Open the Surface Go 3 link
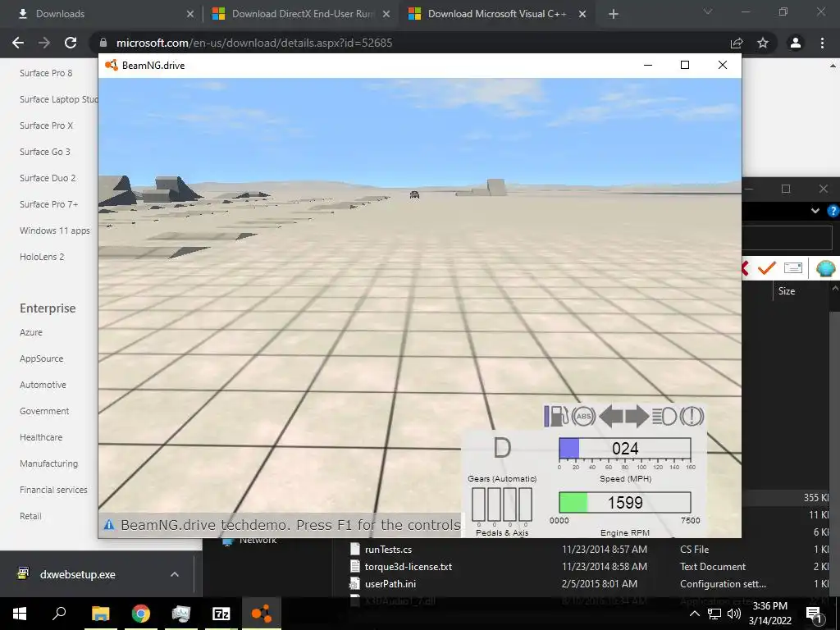840x630 pixels. point(45,152)
